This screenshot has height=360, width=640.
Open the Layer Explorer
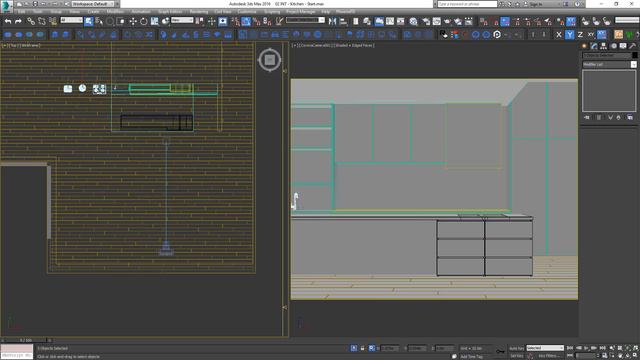click(x=367, y=21)
